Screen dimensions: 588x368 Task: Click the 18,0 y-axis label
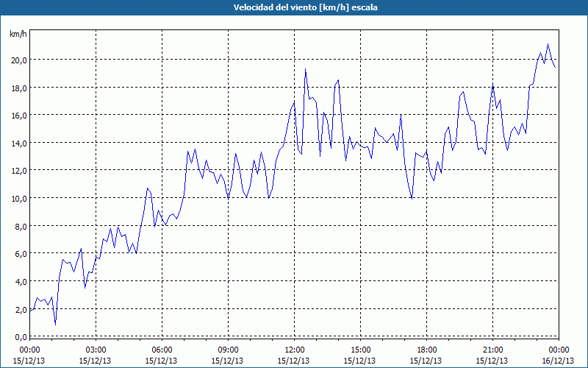(x=19, y=88)
